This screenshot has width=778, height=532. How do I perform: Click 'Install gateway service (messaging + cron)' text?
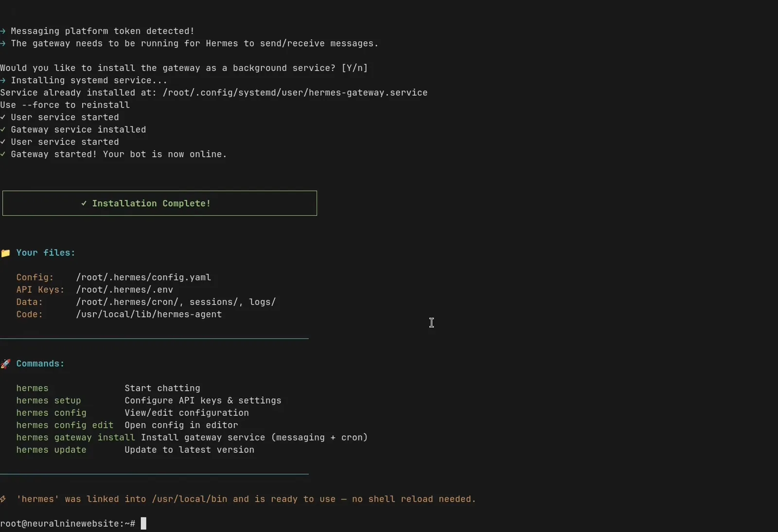pyautogui.click(x=254, y=438)
